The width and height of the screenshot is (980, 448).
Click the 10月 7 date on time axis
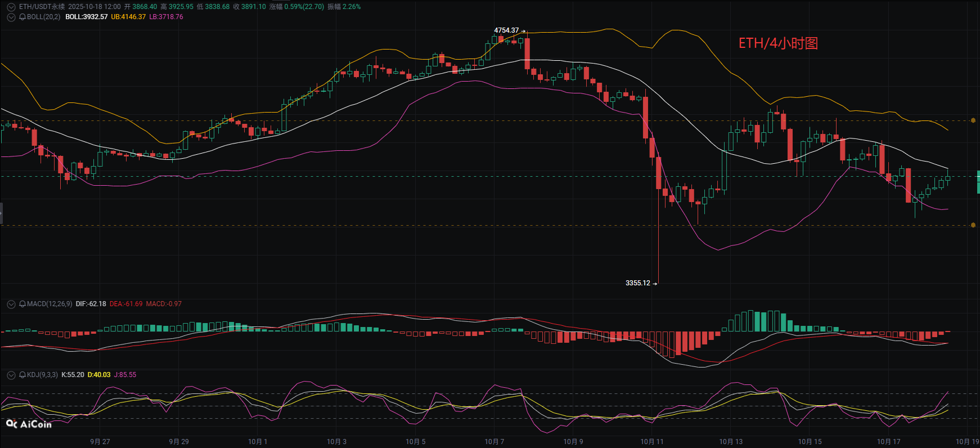(495, 442)
